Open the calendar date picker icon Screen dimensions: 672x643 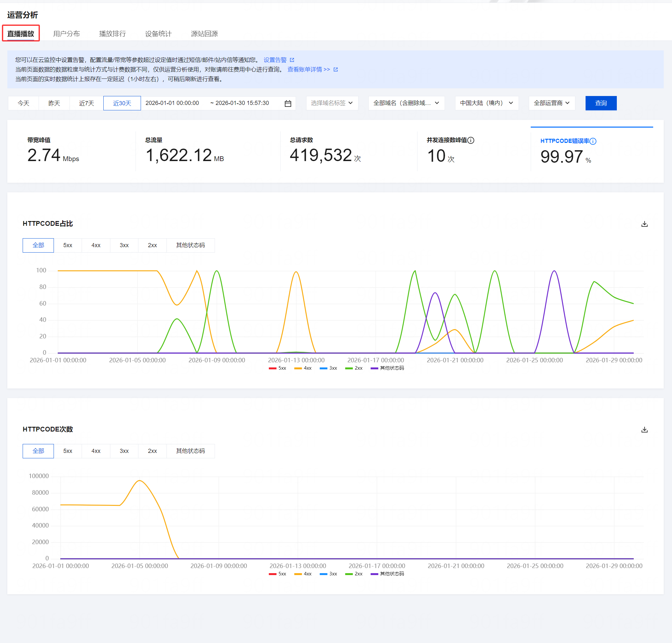(x=288, y=103)
